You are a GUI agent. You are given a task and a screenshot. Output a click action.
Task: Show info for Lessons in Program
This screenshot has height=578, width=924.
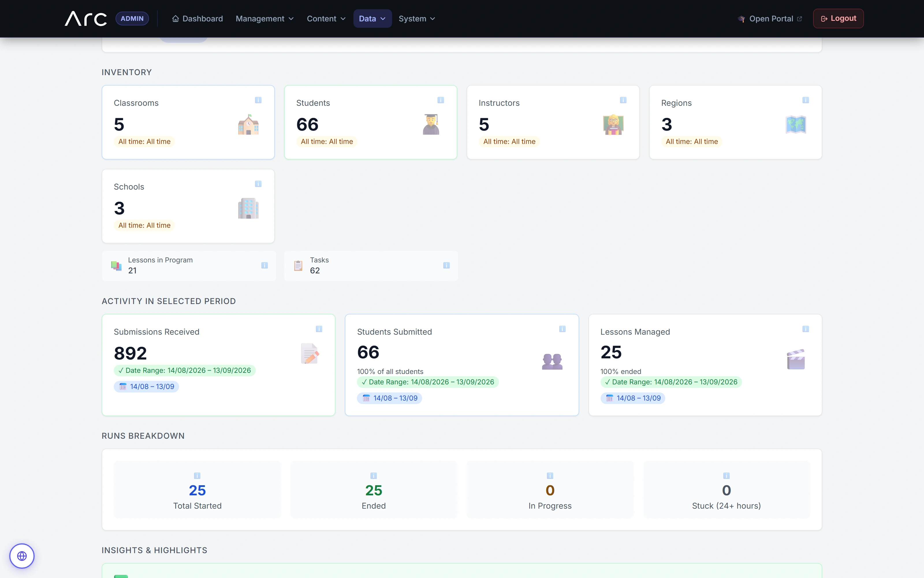pos(264,265)
